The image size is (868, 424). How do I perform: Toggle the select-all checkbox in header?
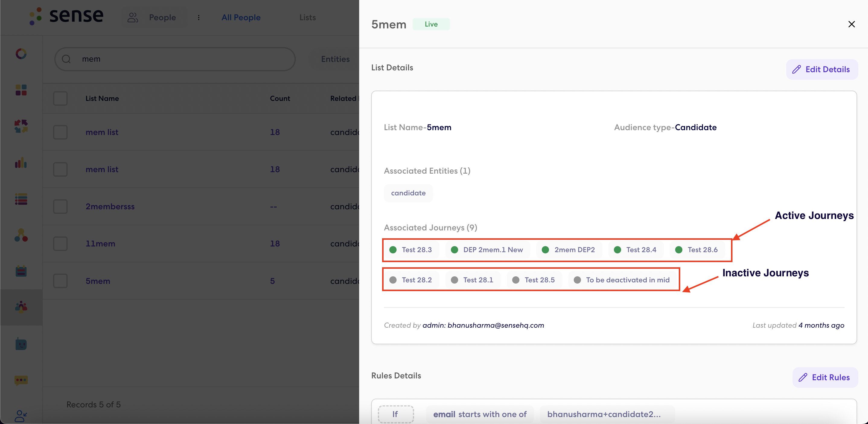pos(60,98)
